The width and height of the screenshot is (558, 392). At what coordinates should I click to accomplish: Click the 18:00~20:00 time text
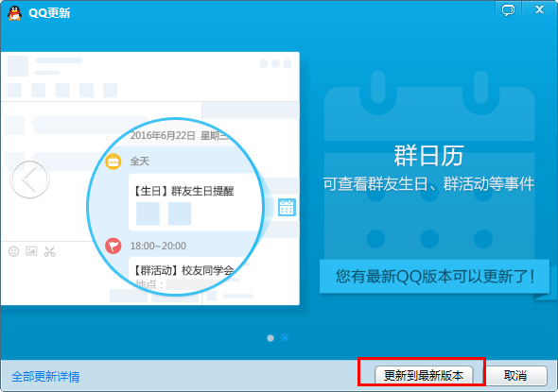coord(158,246)
